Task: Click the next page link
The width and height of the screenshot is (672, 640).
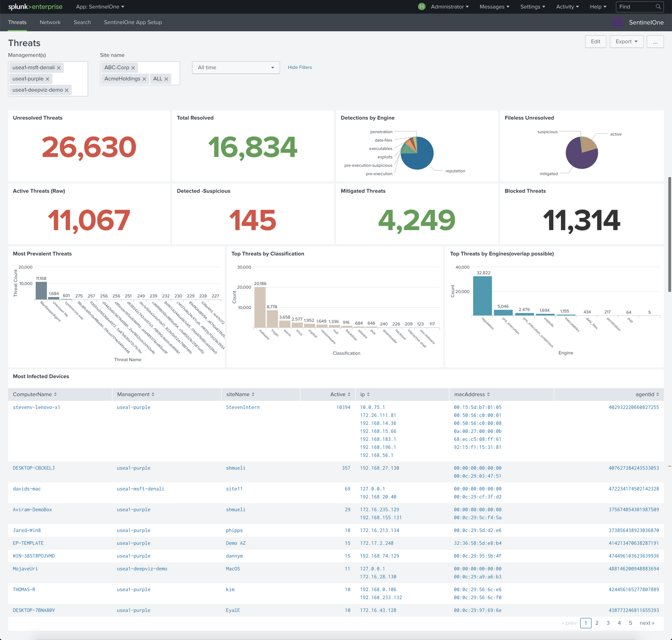Action: (x=647, y=623)
